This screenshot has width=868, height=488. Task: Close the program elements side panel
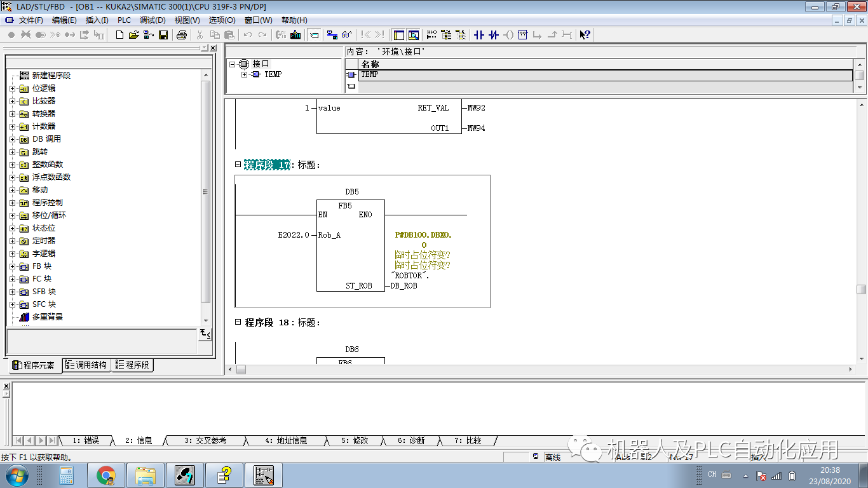click(213, 48)
